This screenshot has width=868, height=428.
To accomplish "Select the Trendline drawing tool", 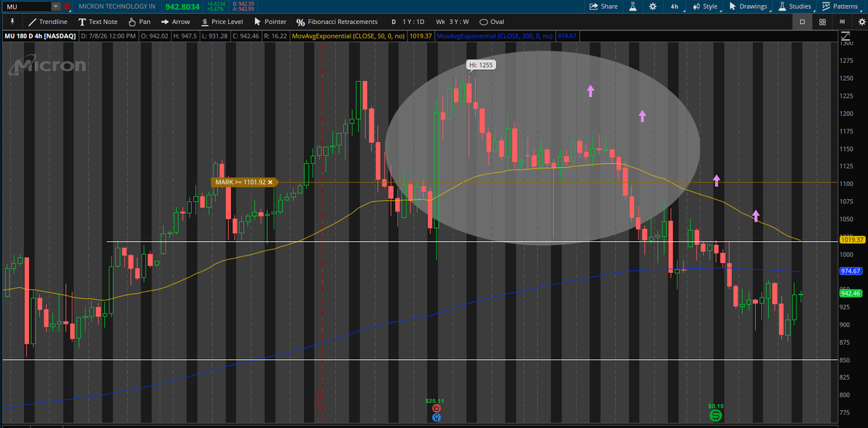I will (x=48, y=22).
